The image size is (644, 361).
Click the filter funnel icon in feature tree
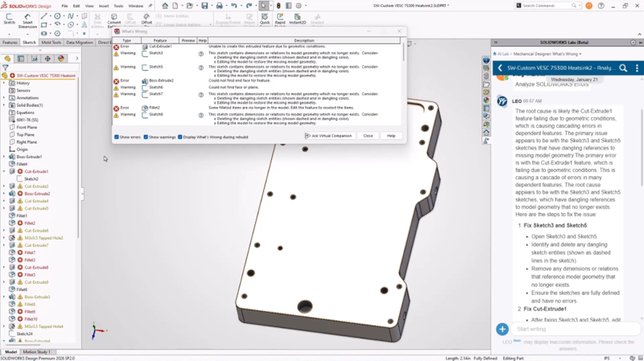7,67
